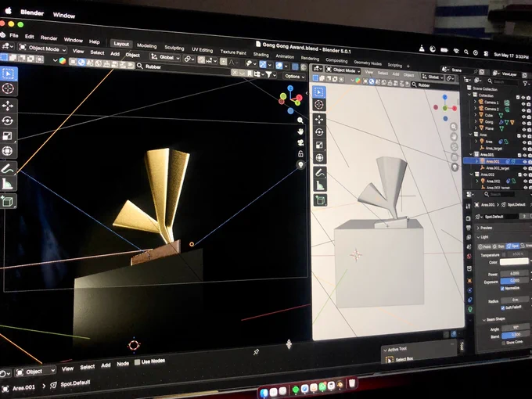Set light type to Sun
Image resolution: width=532 pixels, height=399 pixels.
point(499,246)
